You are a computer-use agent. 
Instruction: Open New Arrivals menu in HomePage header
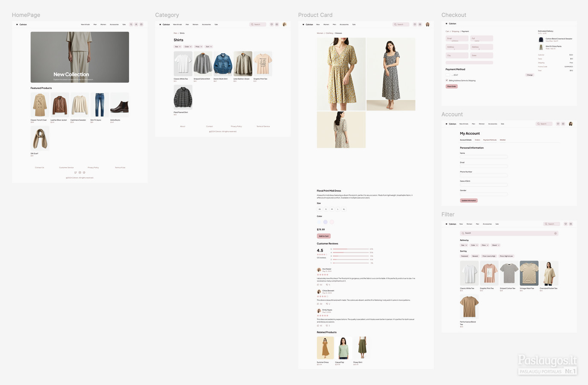coord(86,24)
